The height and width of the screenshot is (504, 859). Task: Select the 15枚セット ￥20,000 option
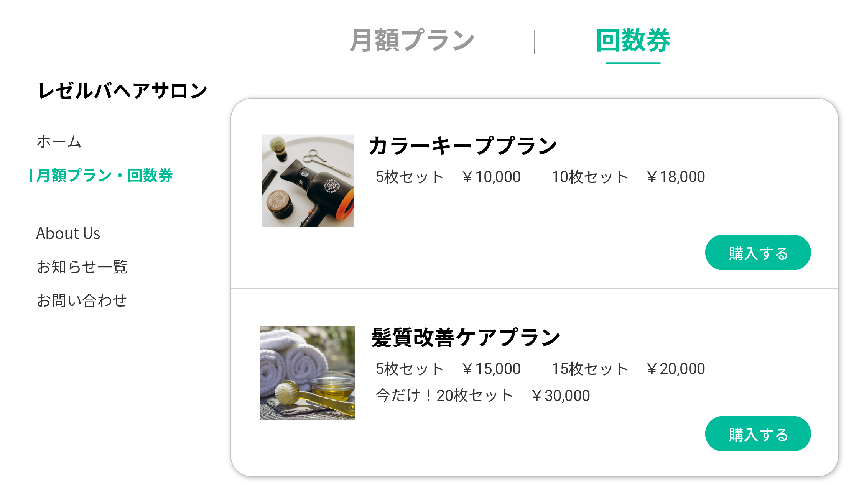coord(628,369)
